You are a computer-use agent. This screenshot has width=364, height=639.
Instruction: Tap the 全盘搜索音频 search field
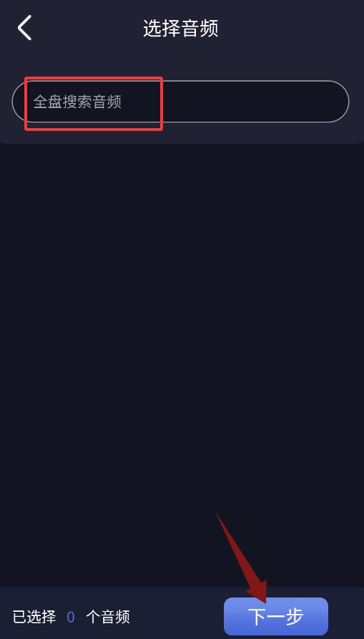coord(180,102)
